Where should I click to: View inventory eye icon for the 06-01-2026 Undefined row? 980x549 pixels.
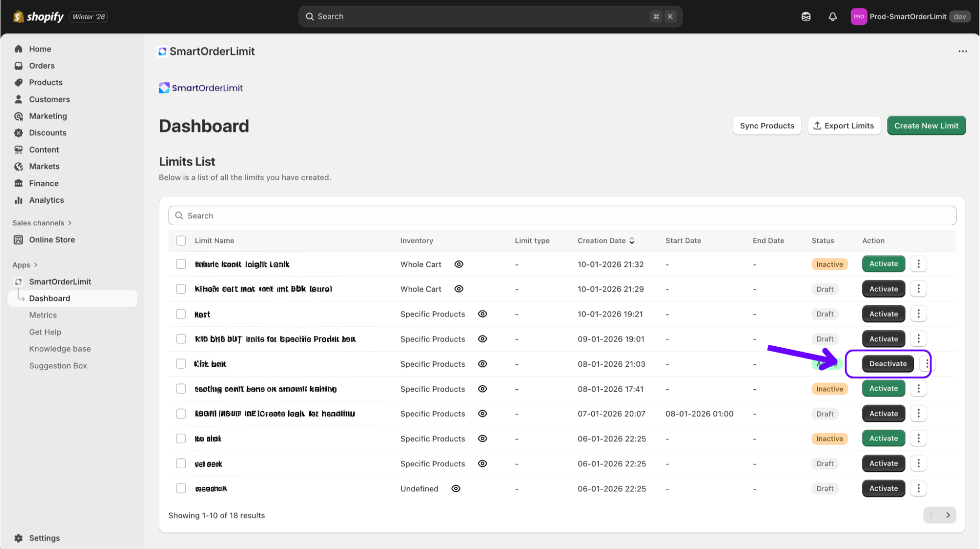tap(456, 489)
